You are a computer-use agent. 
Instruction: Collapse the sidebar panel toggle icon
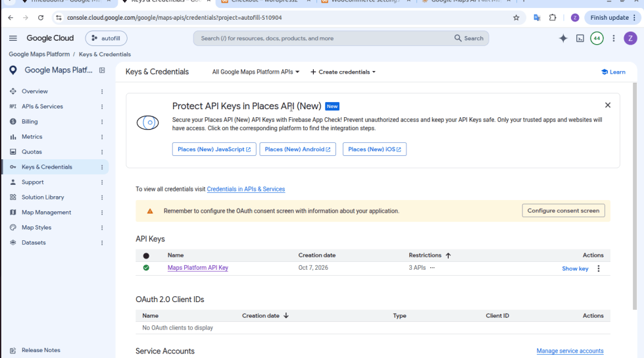[102, 70]
